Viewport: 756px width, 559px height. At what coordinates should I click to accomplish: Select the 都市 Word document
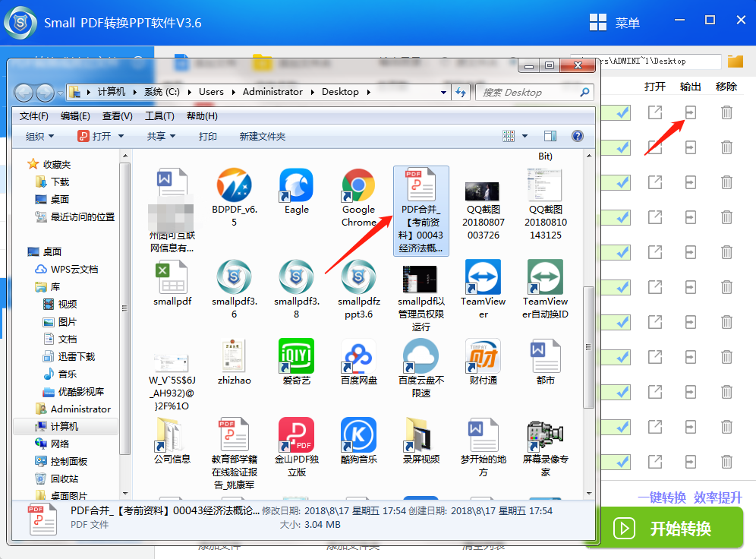pos(545,362)
